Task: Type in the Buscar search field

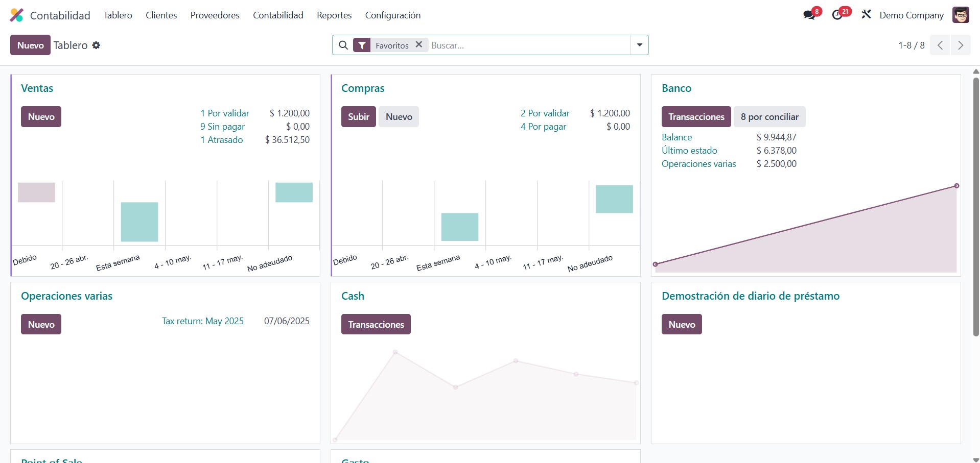Action: 529,45
